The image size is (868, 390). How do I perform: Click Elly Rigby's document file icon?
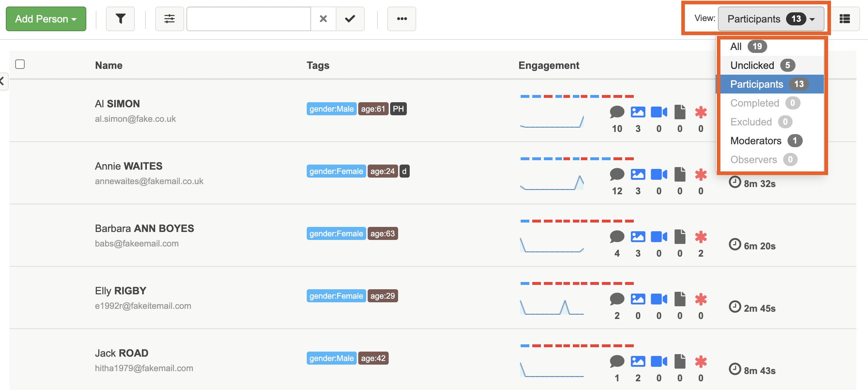[x=680, y=299]
